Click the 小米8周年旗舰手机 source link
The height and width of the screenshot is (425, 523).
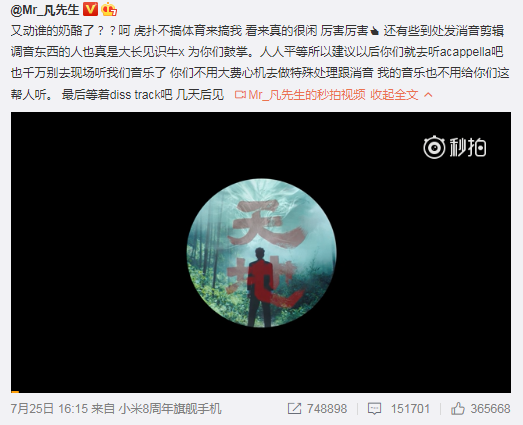(170, 409)
